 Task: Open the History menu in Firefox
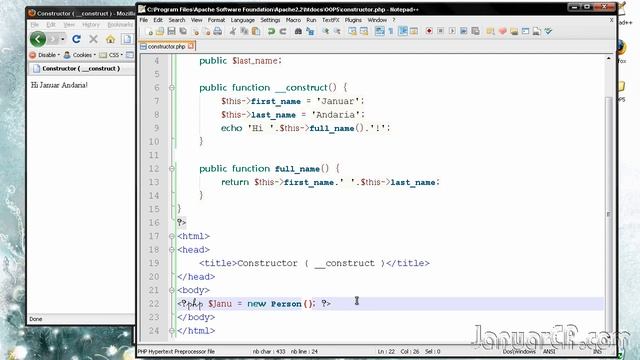click(x=91, y=25)
